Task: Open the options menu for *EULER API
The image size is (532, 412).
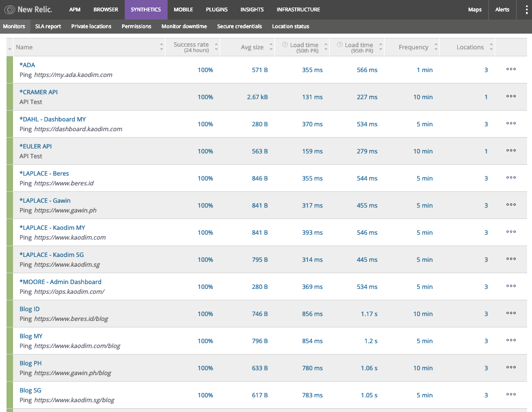Action: point(511,151)
